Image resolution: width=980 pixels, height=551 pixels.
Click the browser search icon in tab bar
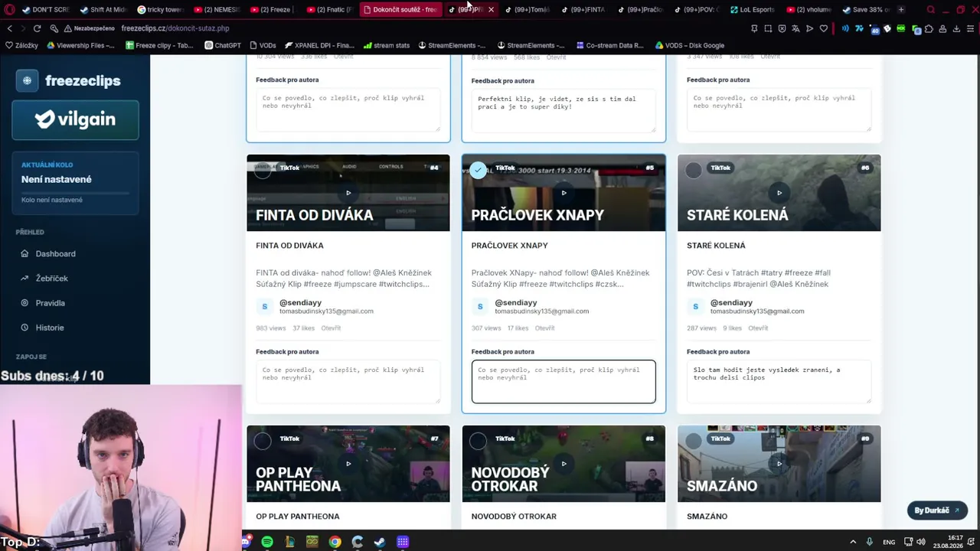click(x=930, y=10)
